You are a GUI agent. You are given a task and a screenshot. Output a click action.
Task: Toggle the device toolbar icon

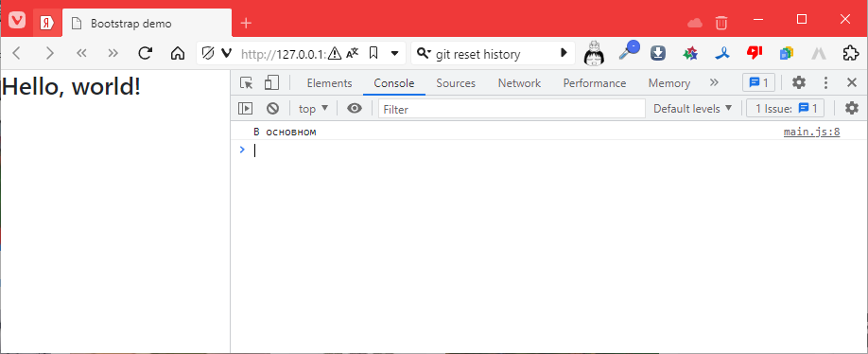[x=271, y=83]
